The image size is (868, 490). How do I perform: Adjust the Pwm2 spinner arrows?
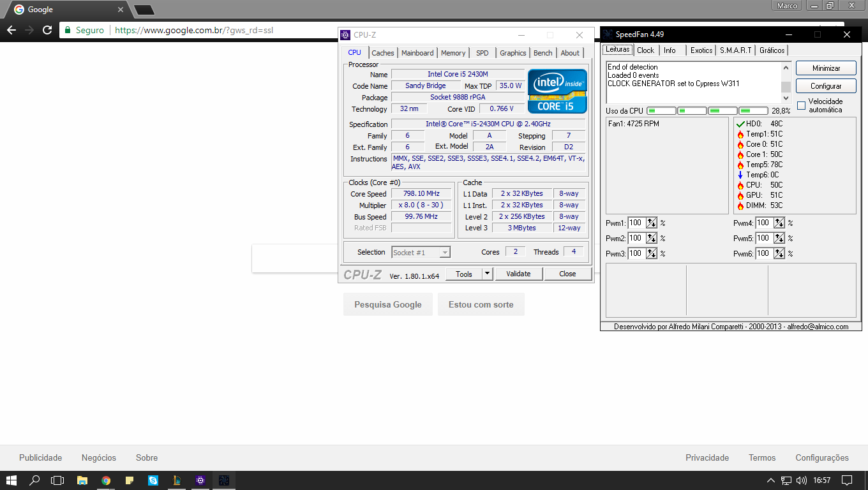pyautogui.click(x=652, y=238)
